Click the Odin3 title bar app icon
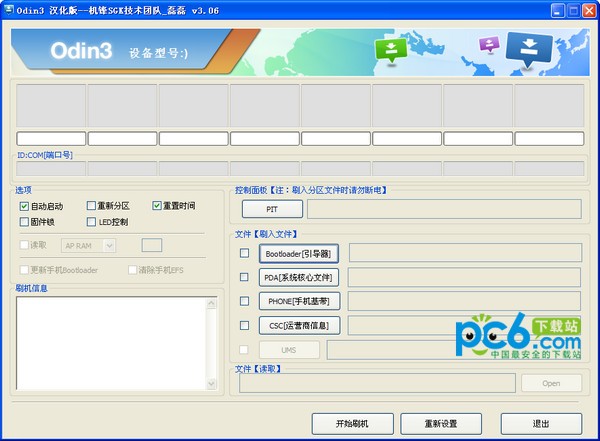600x441 pixels. pyautogui.click(x=8, y=10)
